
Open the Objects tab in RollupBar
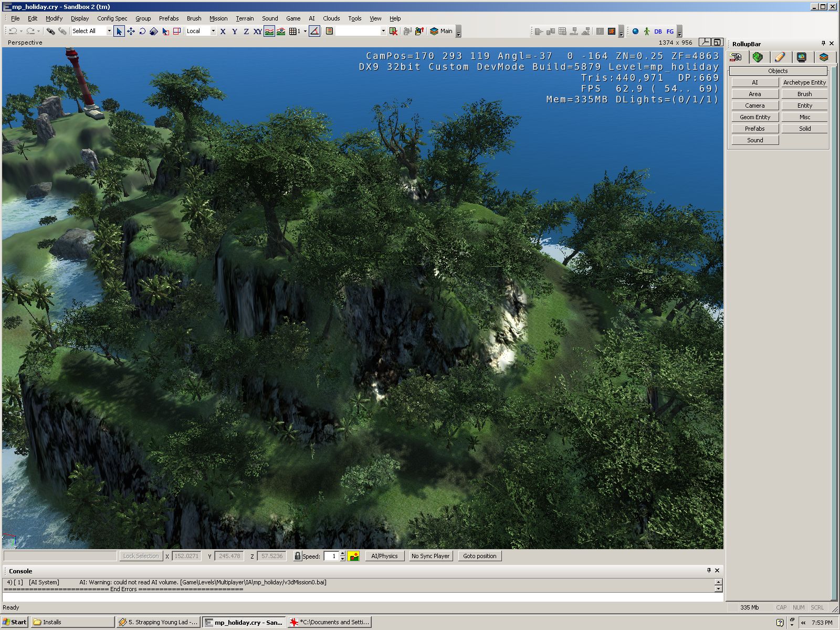(736, 57)
